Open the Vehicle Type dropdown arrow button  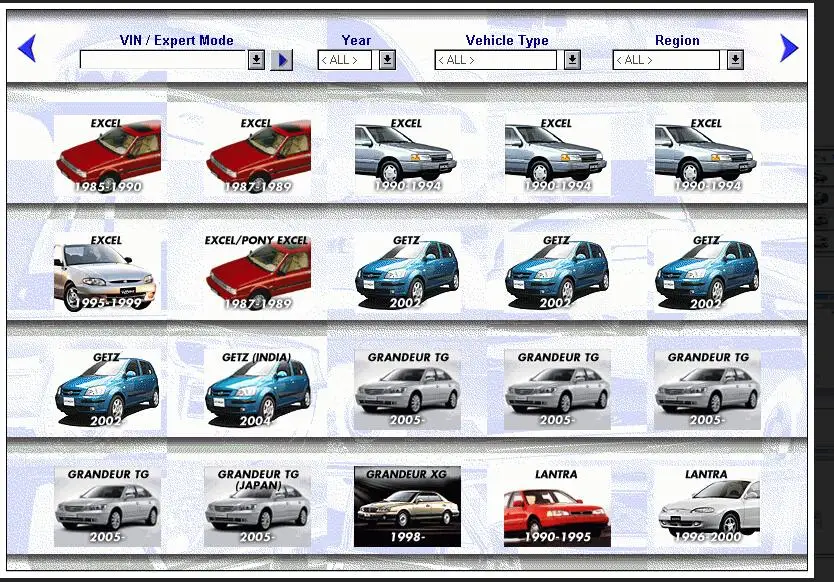572,60
